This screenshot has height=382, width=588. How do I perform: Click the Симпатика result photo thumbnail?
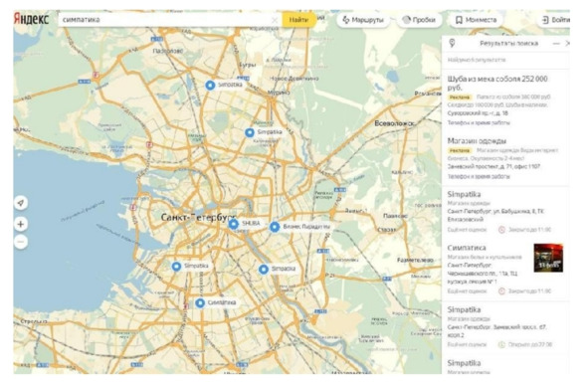coord(548,258)
